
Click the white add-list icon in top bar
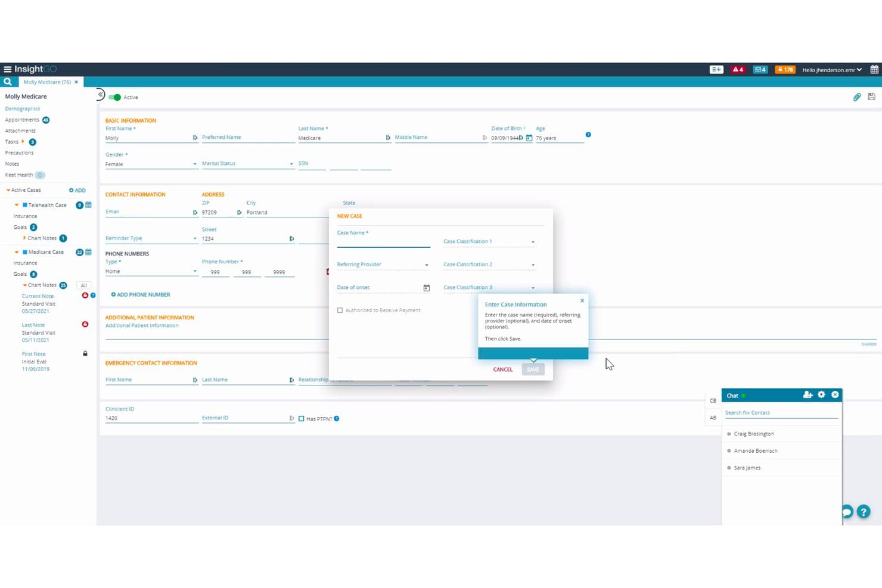pos(716,70)
